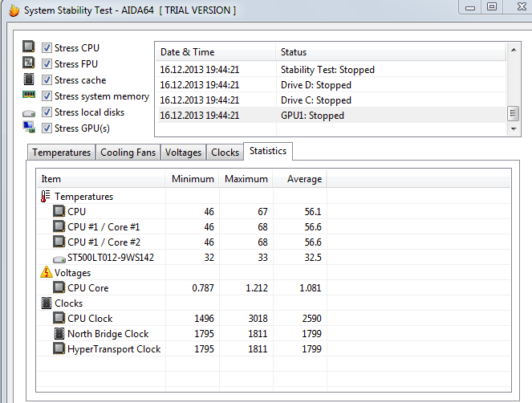The height and width of the screenshot is (403, 532).
Task: Click the CPU chip icon beside Stress CPU
Action: click(x=29, y=47)
